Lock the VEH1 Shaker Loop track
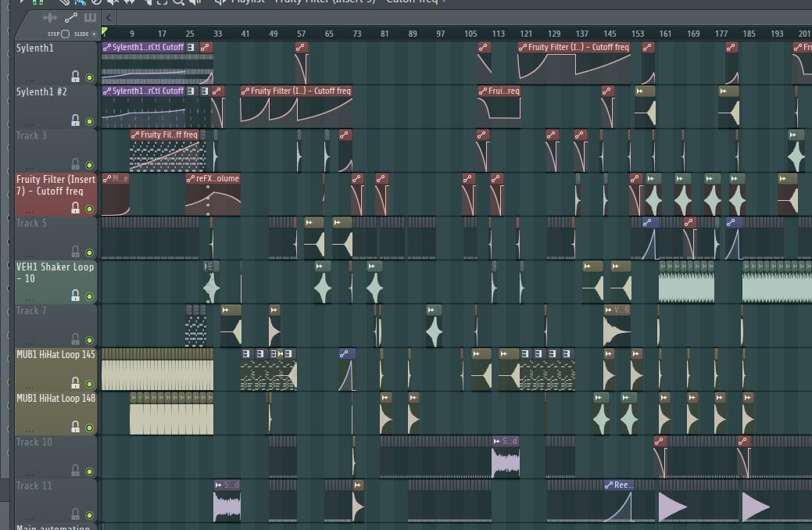Screen dimensions: 812x530 coord(76,295)
